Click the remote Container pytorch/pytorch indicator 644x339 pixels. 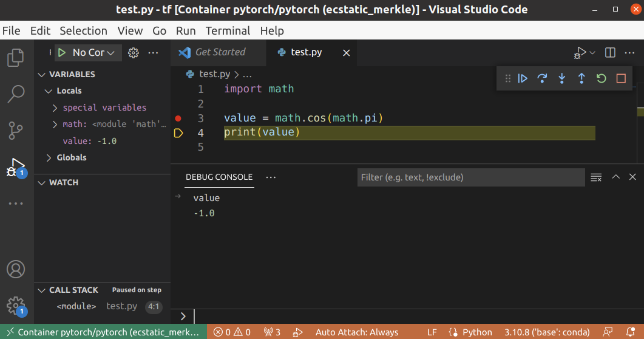tap(103, 332)
